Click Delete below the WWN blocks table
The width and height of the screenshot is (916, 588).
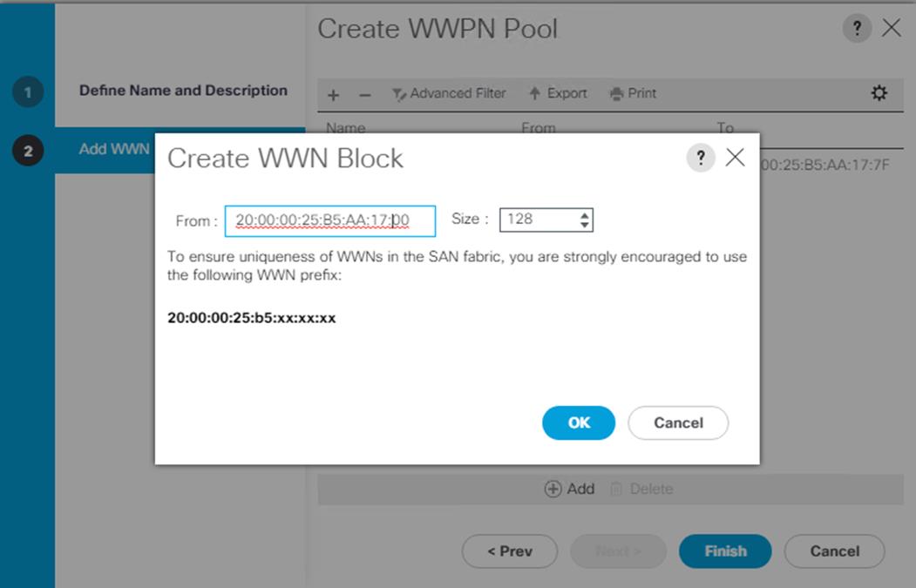click(x=641, y=489)
